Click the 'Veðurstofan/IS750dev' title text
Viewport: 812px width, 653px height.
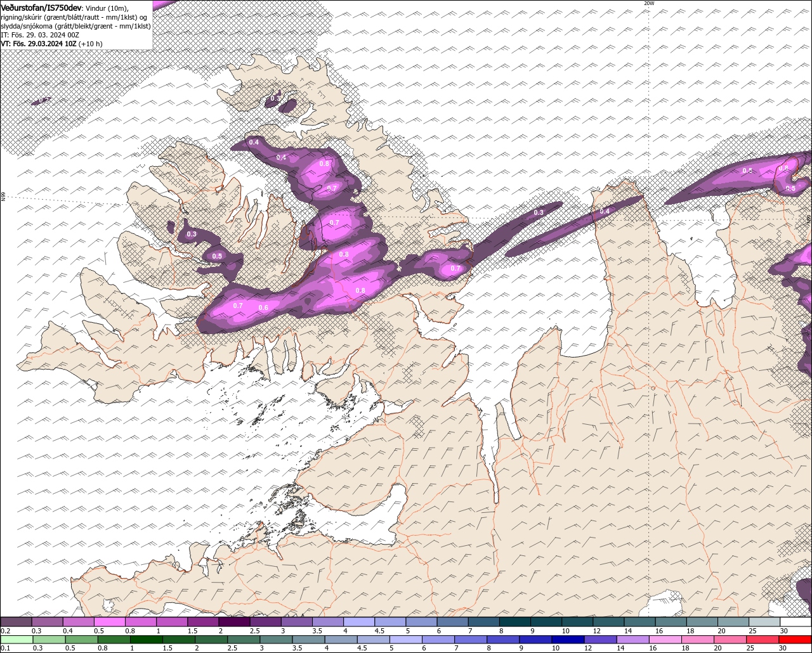coord(41,7)
